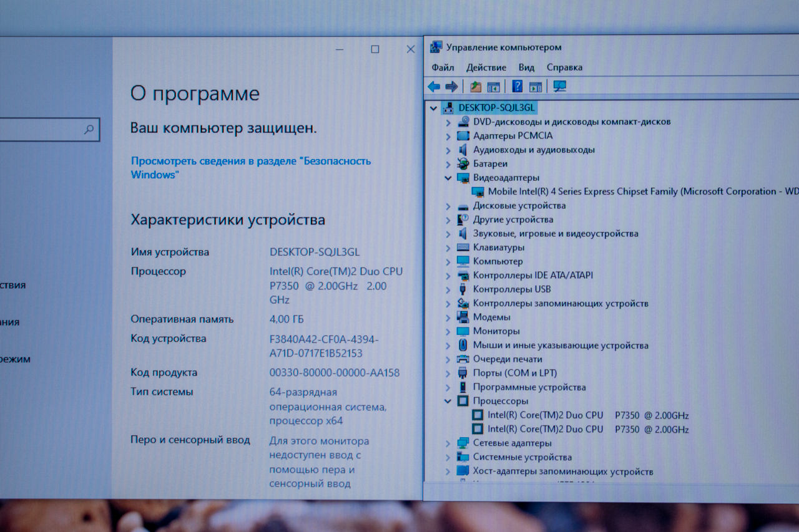Image resolution: width=799 pixels, height=532 pixels.
Task: Expand the Звуковые, игровые и видеоустройства chevron
Action: click(x=448, y=233)
